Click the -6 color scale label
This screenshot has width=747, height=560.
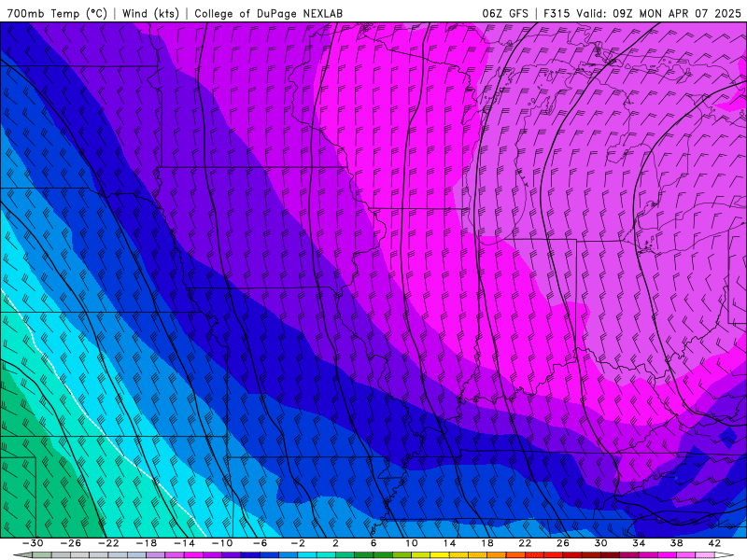pyautogui.click(x=261, y=543)
